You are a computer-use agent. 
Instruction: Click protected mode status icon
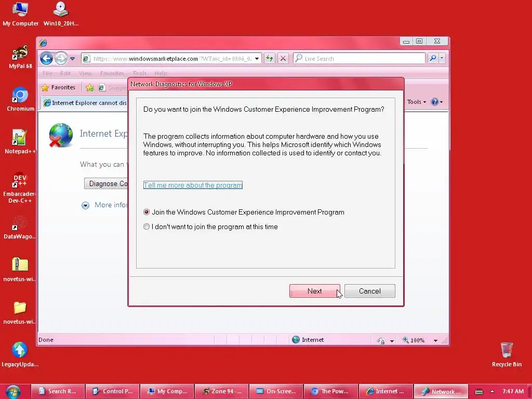coord(381,340)
